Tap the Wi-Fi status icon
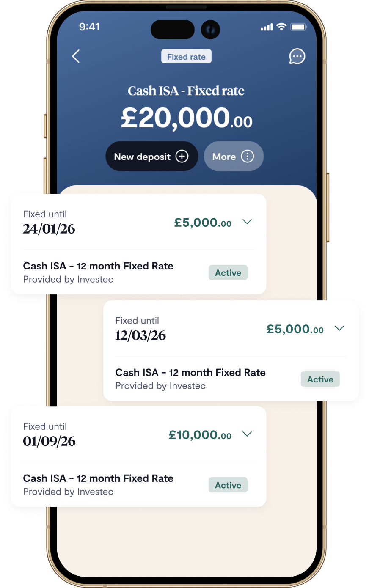The width and height of the screenshot is (369, 588). [x=281, y=27]
